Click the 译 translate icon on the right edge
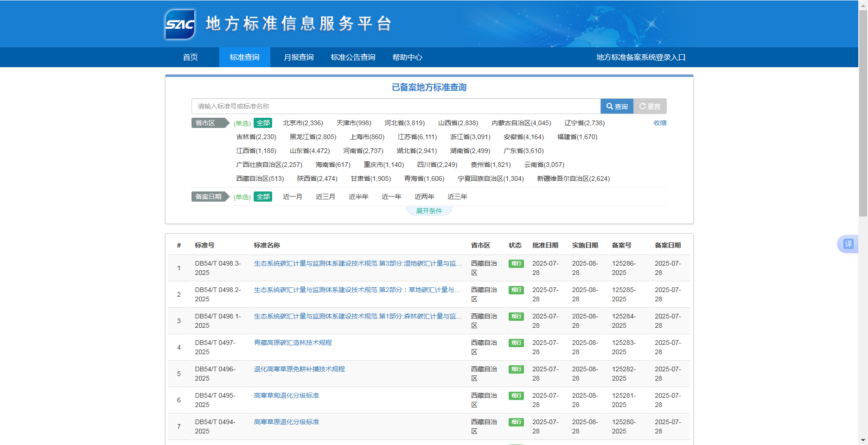 point(848,244)
